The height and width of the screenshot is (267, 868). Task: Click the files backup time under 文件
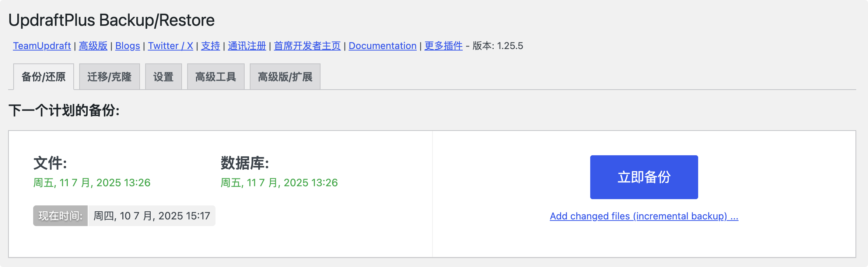coord(92,183)
